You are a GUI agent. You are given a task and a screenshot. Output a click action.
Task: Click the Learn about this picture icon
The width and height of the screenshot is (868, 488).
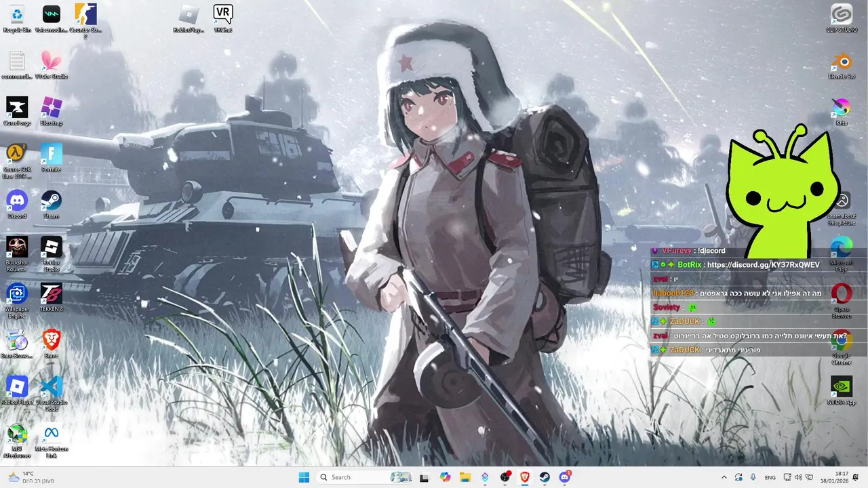[x=842, y=208]
